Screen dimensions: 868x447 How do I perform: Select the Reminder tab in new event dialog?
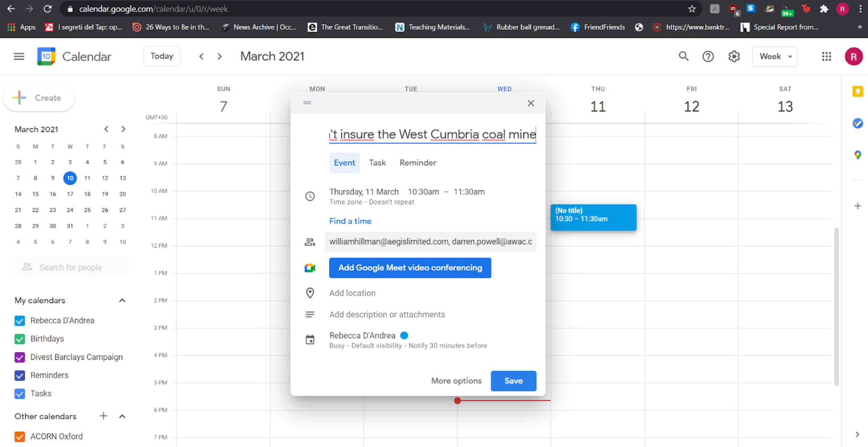click(418, 162)
